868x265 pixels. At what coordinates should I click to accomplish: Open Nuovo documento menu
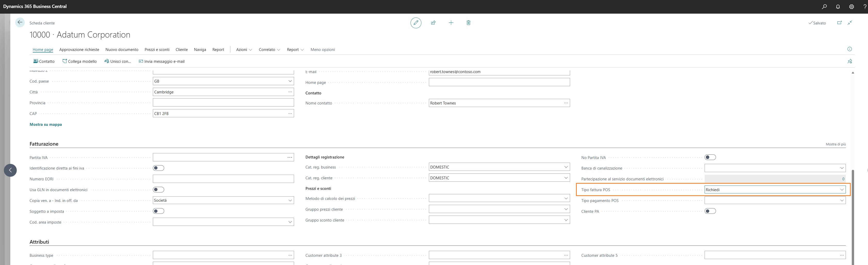(x=122, y=49)
